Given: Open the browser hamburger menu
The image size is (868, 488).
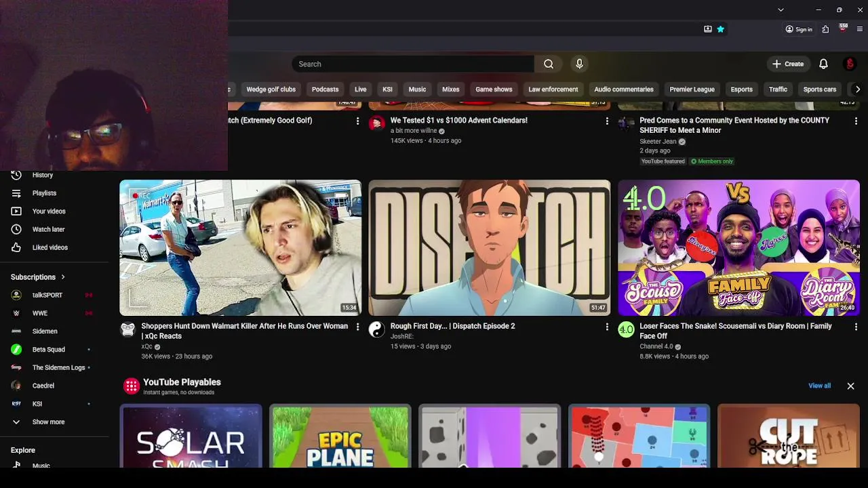Looking at the screenshot, I should click(x=860, y=29).
